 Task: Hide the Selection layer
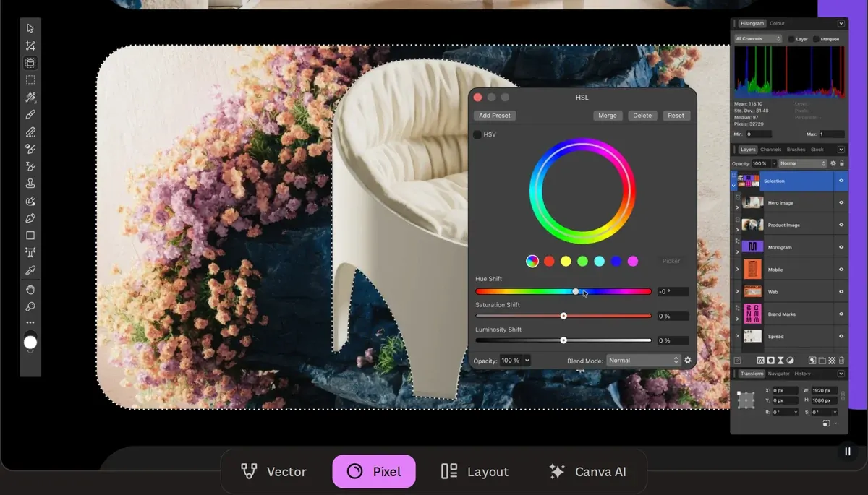click(x=841, y=181)
